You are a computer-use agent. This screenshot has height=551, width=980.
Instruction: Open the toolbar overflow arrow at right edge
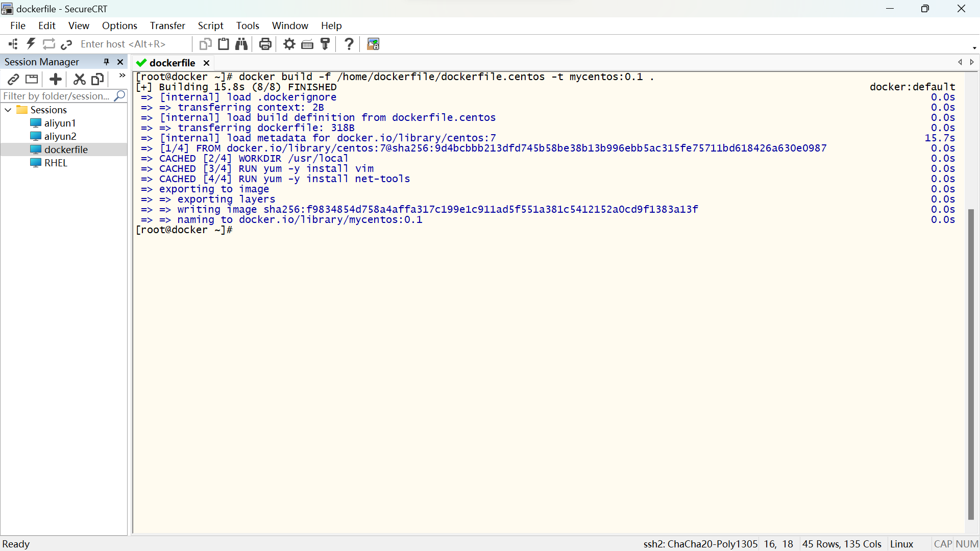(974, 47)
